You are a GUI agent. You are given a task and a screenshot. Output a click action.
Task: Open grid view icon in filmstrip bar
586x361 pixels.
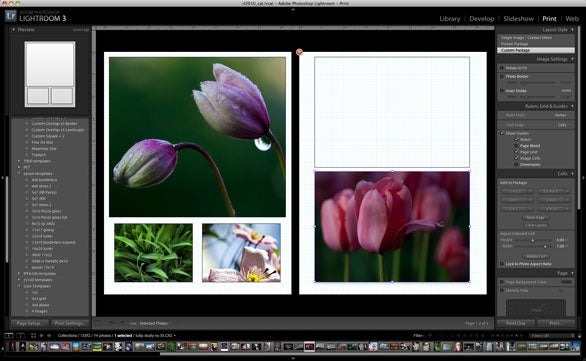(33, 336)
